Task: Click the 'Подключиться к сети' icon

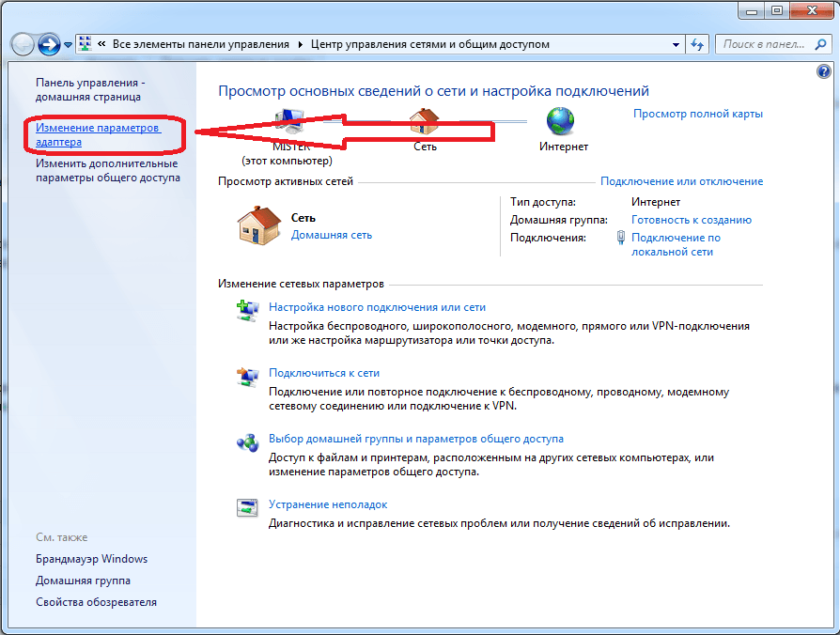Action: pos(247,377)
